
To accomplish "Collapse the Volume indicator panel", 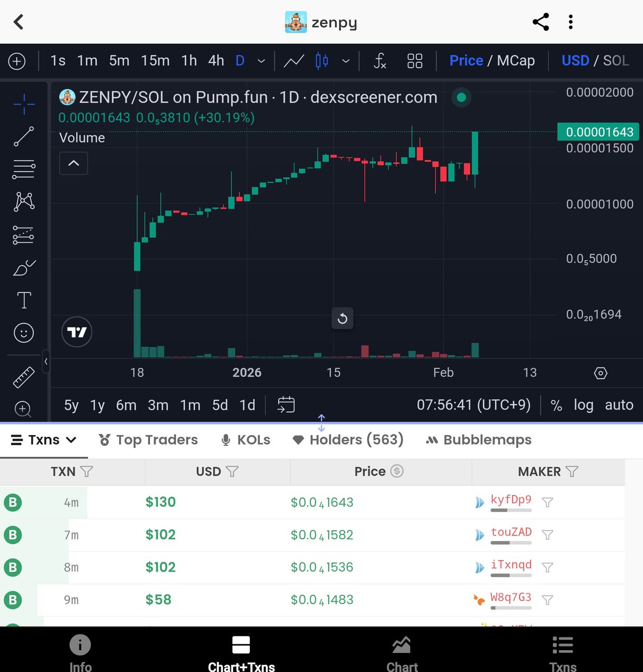I will (73, 163).
